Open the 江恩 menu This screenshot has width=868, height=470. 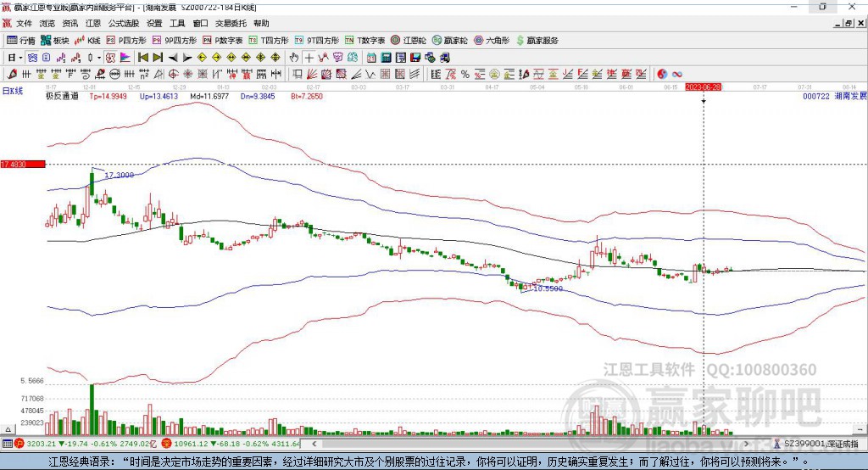pyautogui.click(x=93, y=23)
